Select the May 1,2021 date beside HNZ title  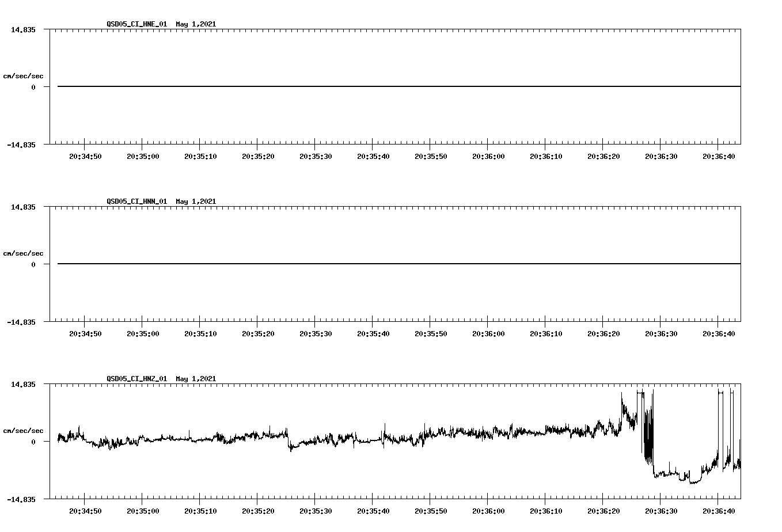196,379
